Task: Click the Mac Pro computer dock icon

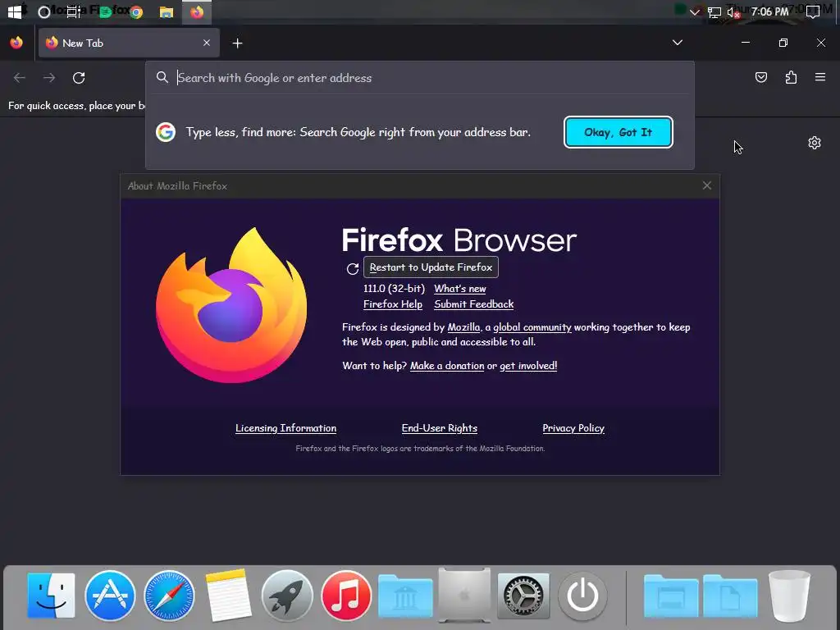Action: tap(464, 596)
